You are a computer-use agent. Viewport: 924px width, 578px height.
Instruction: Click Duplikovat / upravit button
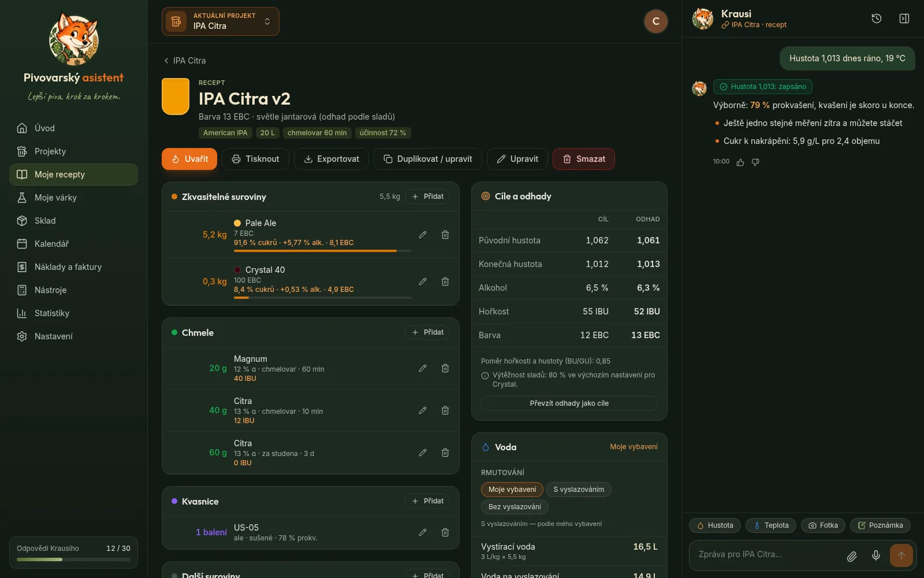pyautogui.click(x=428, y=159)
